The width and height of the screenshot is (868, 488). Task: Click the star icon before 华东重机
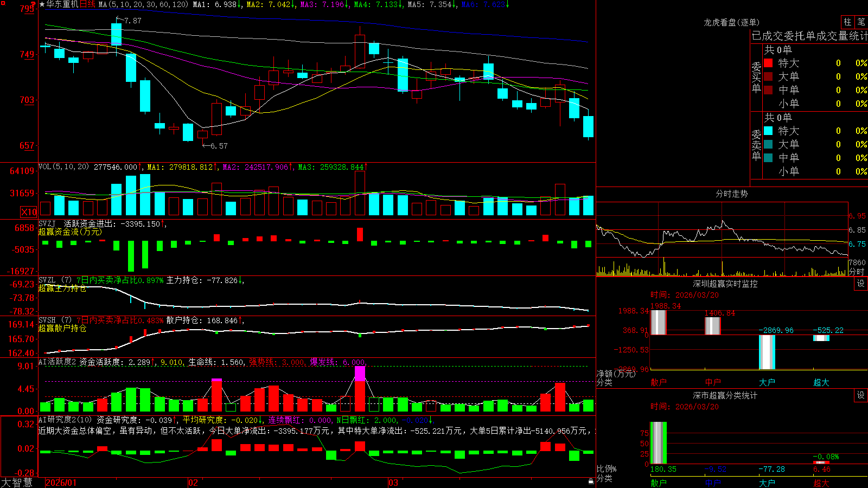click(x=42, y=4)
